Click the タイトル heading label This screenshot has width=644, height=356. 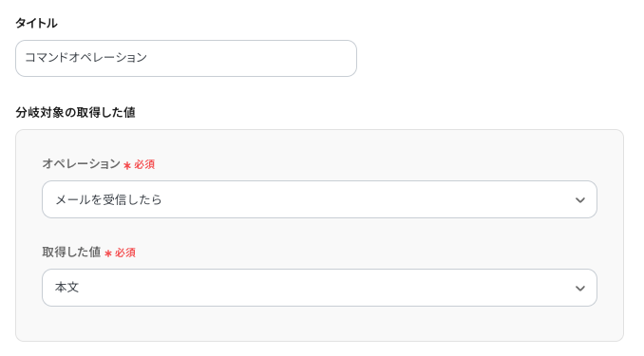[36, 24]
